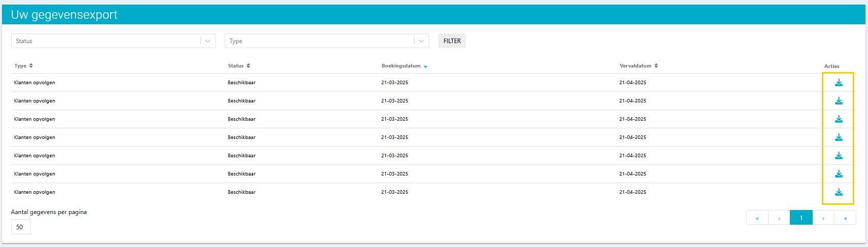Download the fifth row's export file
Screen dimensions: 868x247
pos(839,156)
